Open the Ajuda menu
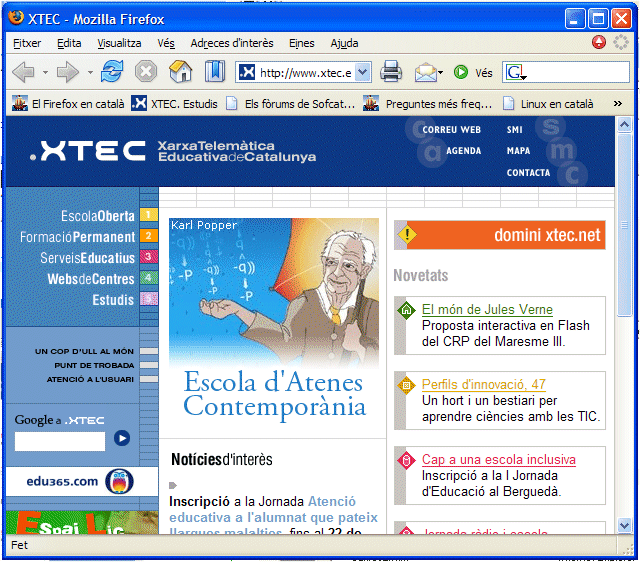This screenshot has width=640, height=562. click(x=344, y=43)
